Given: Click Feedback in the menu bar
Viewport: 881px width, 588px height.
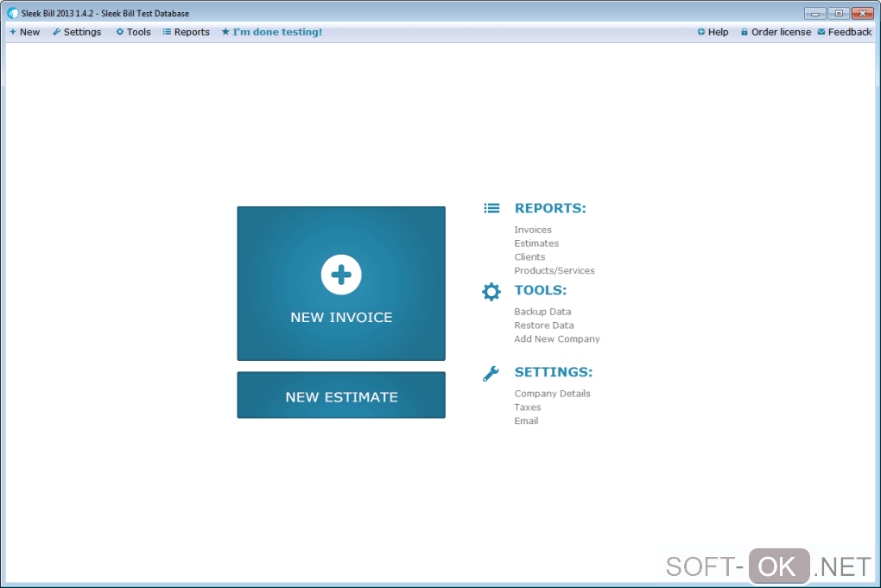Looking at the screenshot, I should tap(850, 32).
